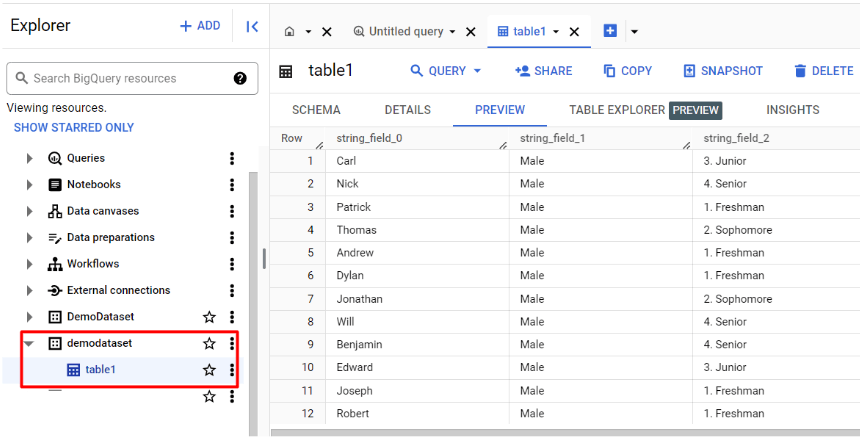Image resolution: width=864 pixels, height=442 pixels.
Task: Click the COPY button
Action: (x=628, y=71)
